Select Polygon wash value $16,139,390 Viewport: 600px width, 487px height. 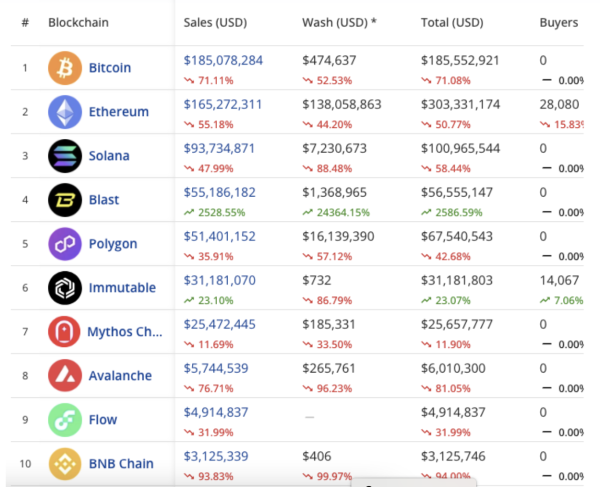click(x=338, y=236)
